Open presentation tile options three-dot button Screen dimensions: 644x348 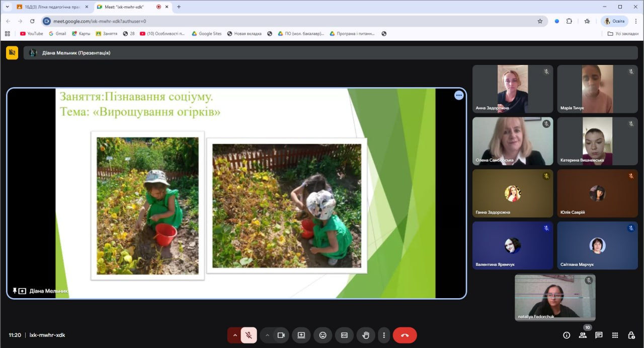pyautogui.click(x=459, y=95)
